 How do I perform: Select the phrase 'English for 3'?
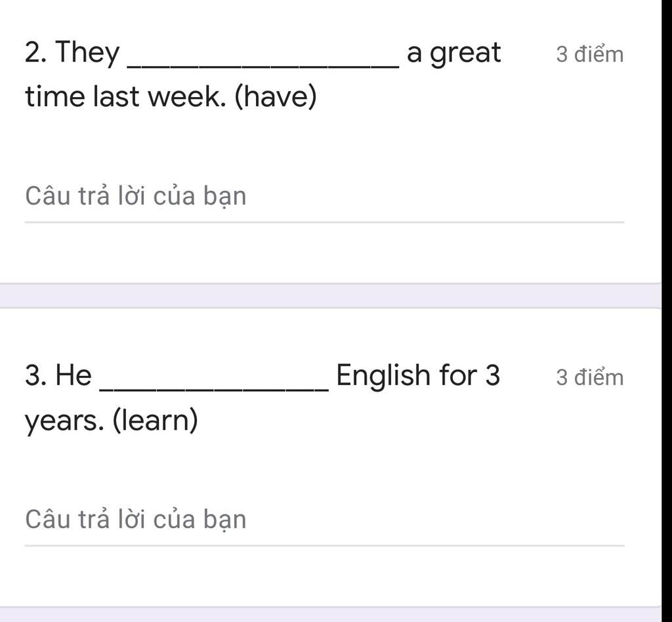(418, 375)
